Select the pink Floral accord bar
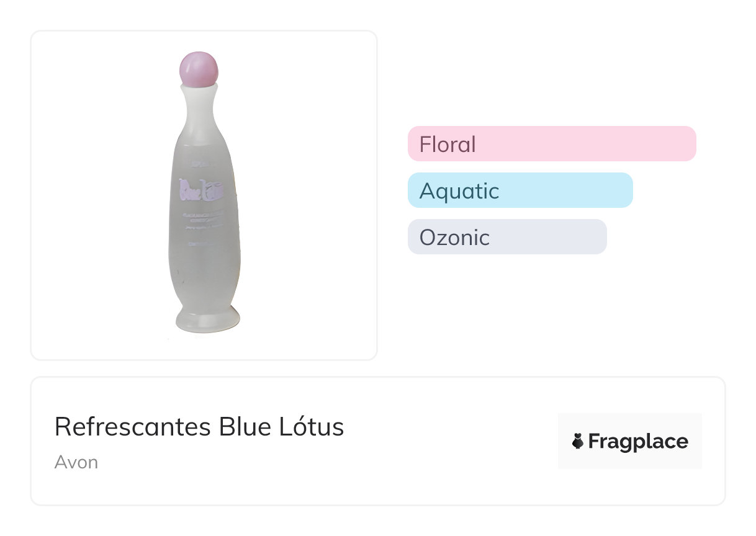Image resolution: width=756 pixels, height=536 pixels. click(551, 144)
